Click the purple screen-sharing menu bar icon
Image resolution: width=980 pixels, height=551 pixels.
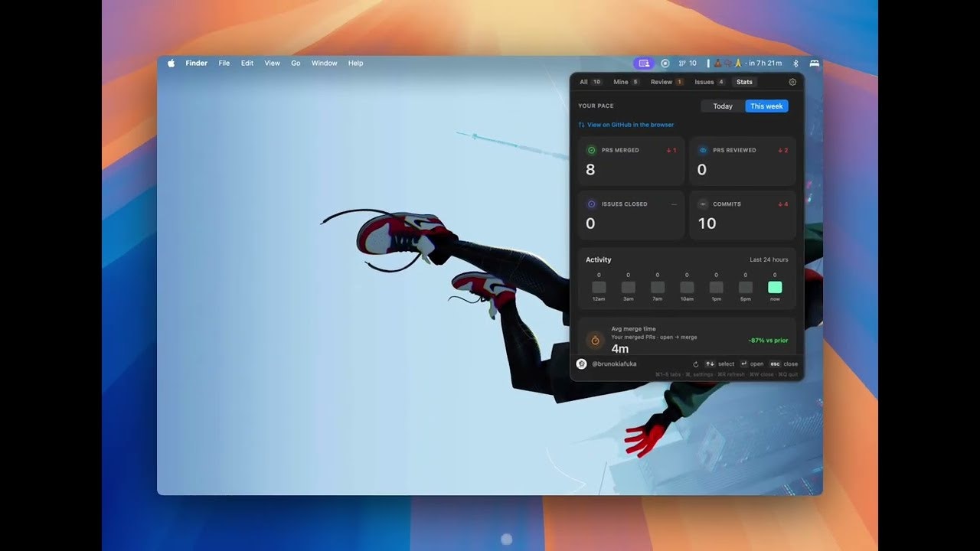[x=644, y=64]
